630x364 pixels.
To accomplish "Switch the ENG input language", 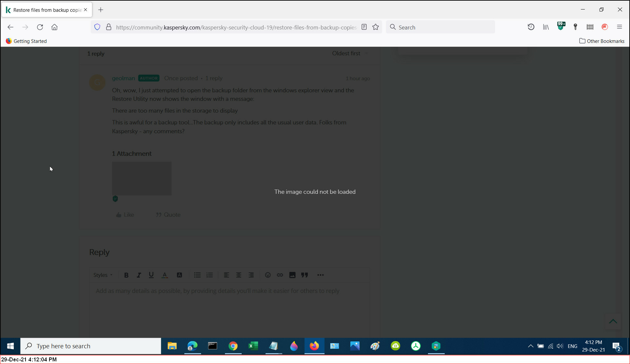I will (x=572, y=346).
